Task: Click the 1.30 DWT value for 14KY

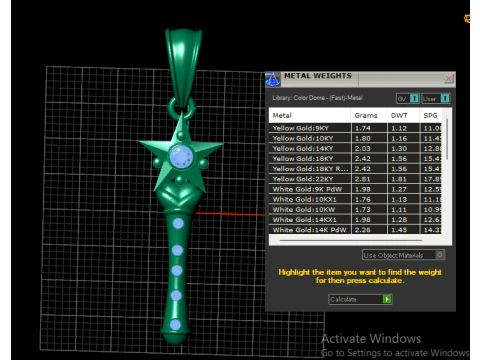Action: (x=399, y=148)
